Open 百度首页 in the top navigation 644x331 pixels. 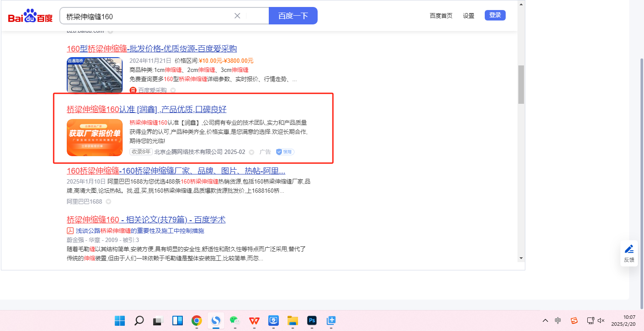(x=441, y=16)
